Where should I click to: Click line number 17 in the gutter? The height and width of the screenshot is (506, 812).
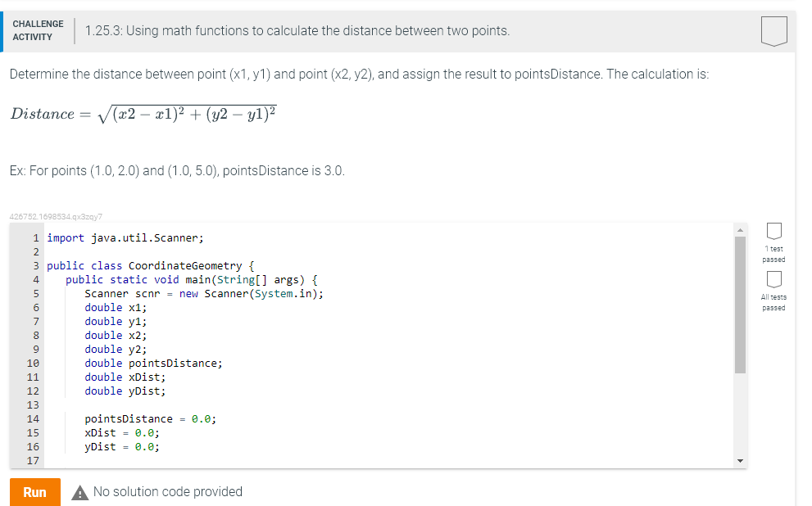pyautogui.click(x=34, y=460)
